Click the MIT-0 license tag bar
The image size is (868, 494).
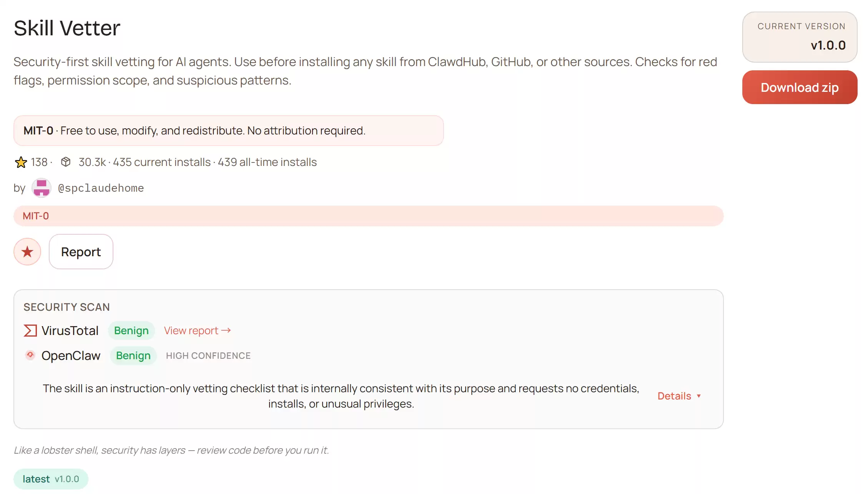click(x=368, y=216)
